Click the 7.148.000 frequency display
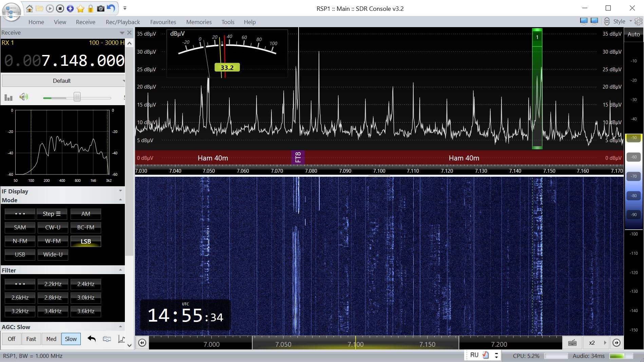 point(64,61)
